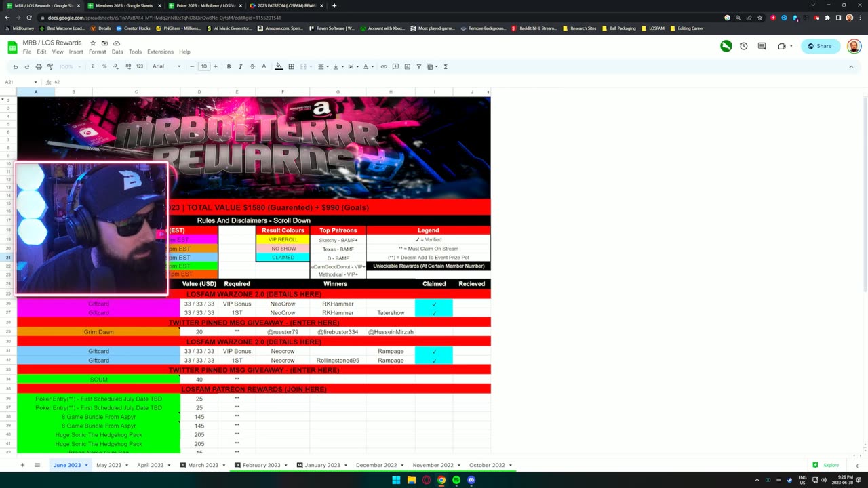
Task: Open the all sheets list icon
Action: pyautogui.click(x=37, y=465)
